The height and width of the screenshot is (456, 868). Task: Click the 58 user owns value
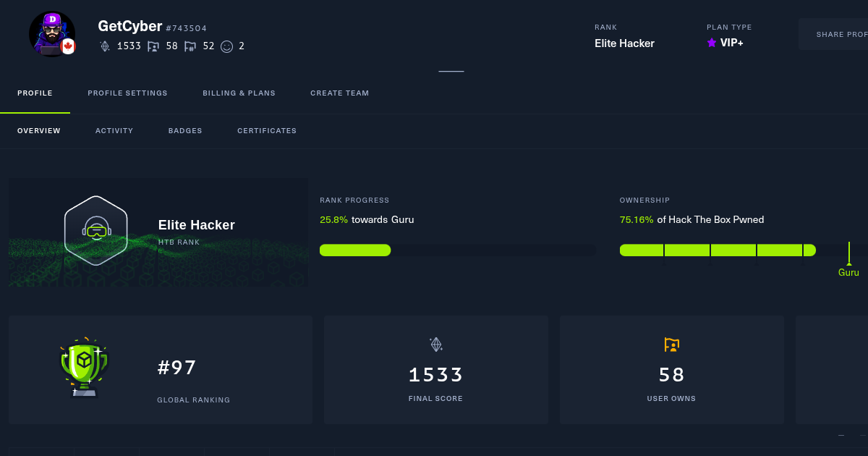[x=672, y=375]
